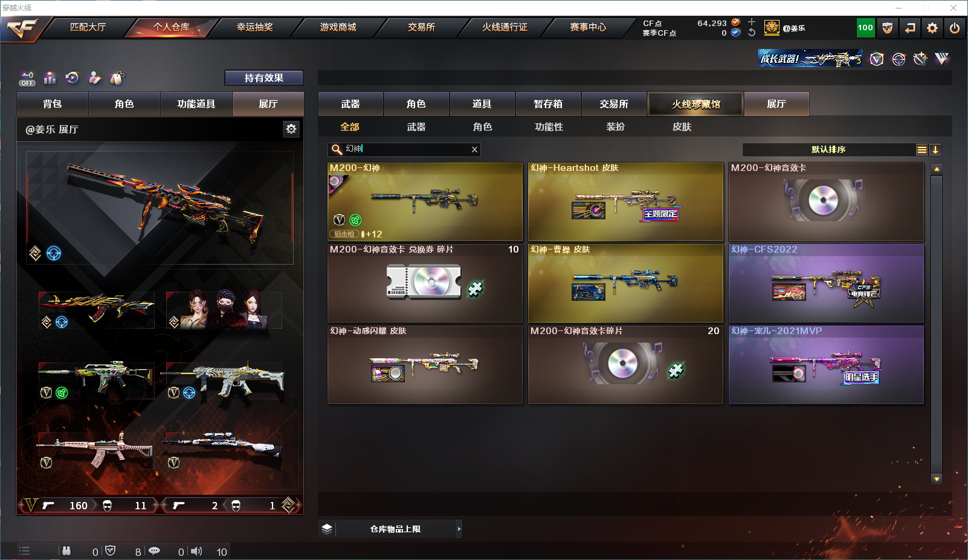Click scrollbar down arrow in item list

[937, 478]
